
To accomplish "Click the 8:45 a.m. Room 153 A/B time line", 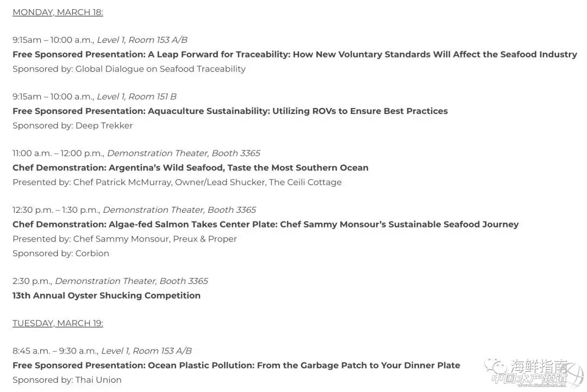I will pyautogui.click(x=102, y=351).
